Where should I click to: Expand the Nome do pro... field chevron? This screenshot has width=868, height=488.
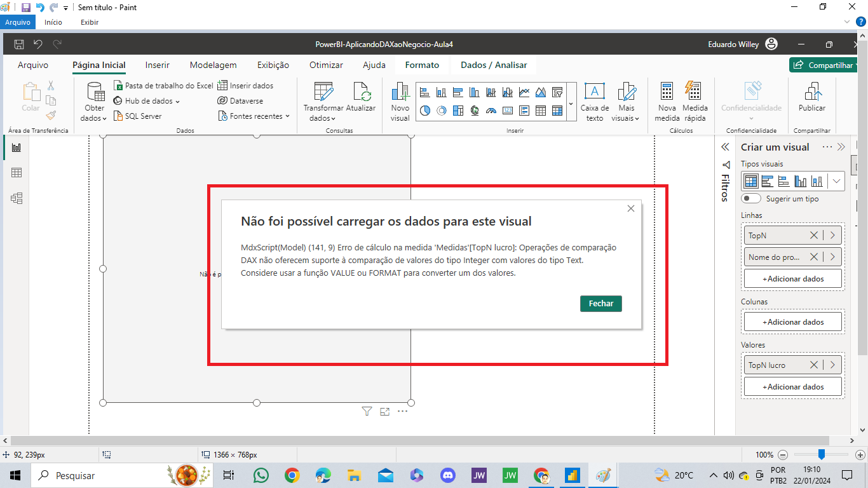point(832,257)
